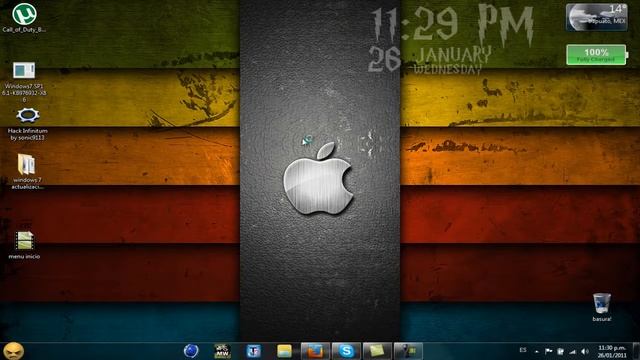Click the power tray icon
Screen dimensions: 640x360
coord(560,351)
